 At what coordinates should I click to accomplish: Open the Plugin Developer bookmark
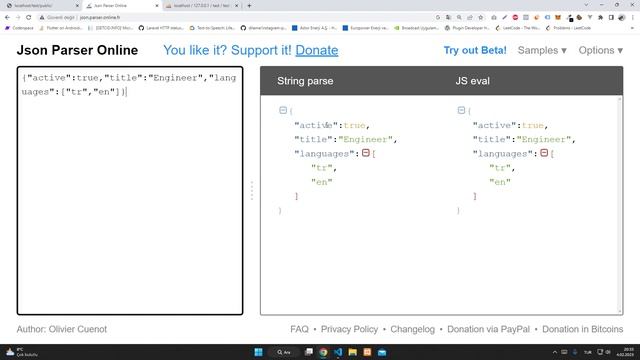[x=468, y=28]
